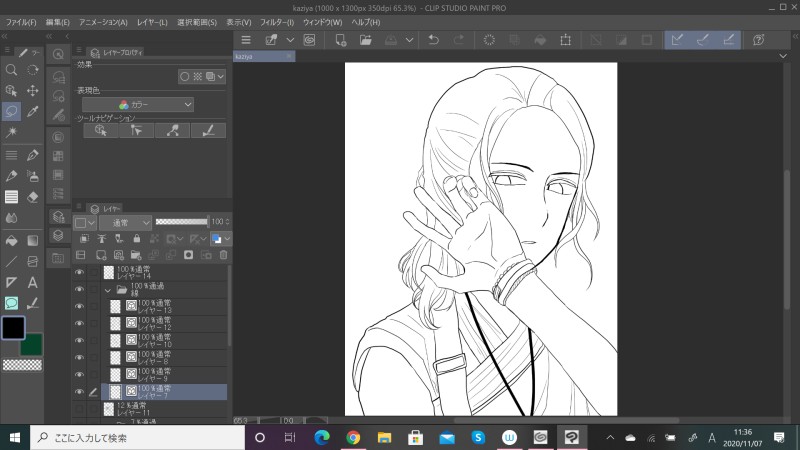Viewport: 800px width, 450px height.
Task: Click the black main color swatch
Action: (14, 328)
